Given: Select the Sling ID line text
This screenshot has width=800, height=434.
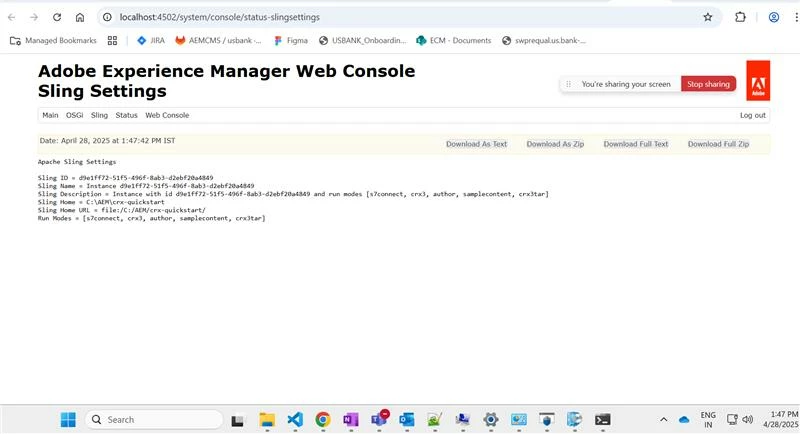Looking at the screenshot, I should point(126,178).
